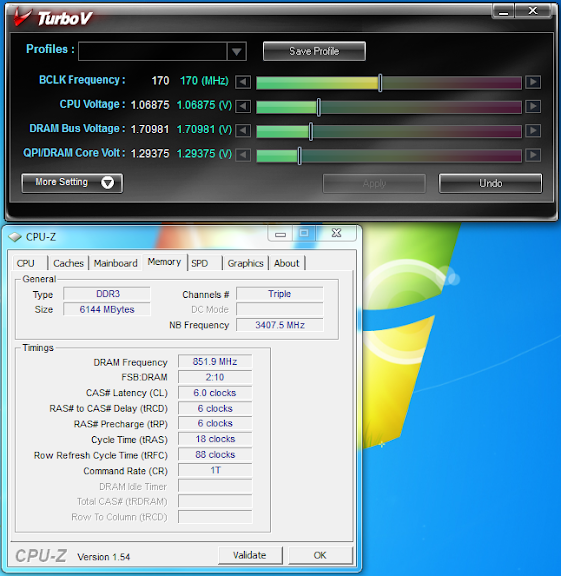This screenshot has width=561, height=576.
Task: Click the Validate button in CPU-Z
Action: [x=250, y=555]
